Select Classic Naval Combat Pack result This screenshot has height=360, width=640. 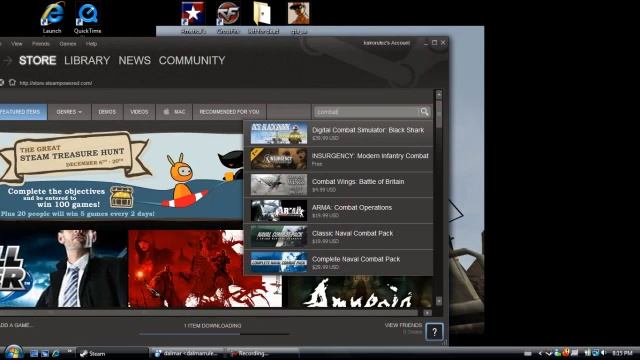(x=338, y=236)
